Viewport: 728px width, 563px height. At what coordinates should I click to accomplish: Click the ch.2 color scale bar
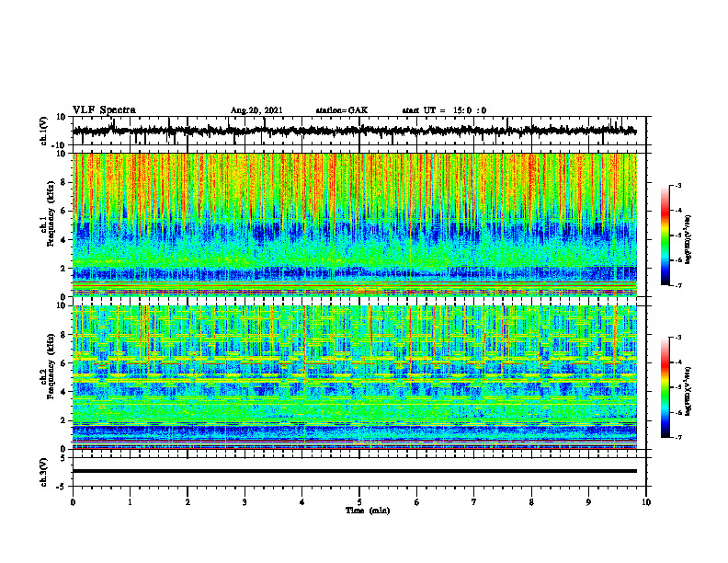(665, 387)
